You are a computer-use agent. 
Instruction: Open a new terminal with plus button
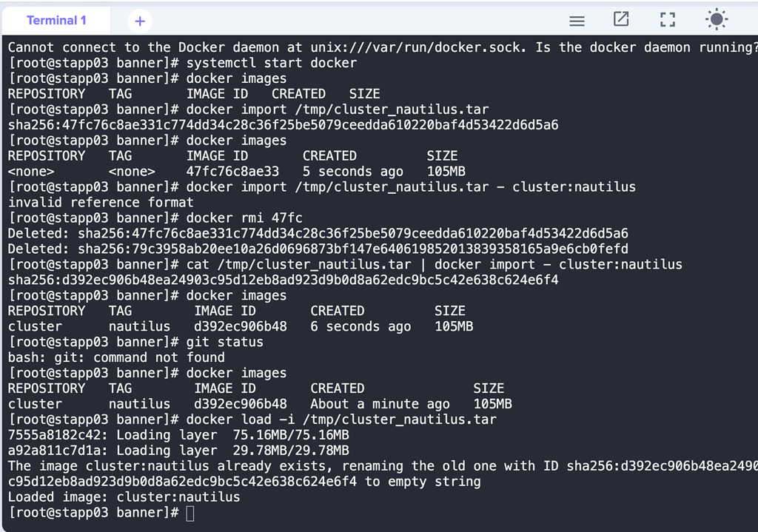[140, 21]
